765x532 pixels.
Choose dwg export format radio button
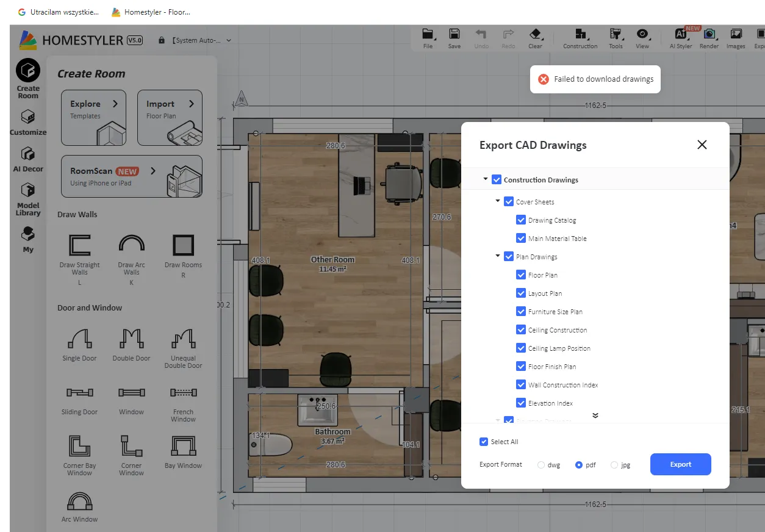click(x=541, y=465)
